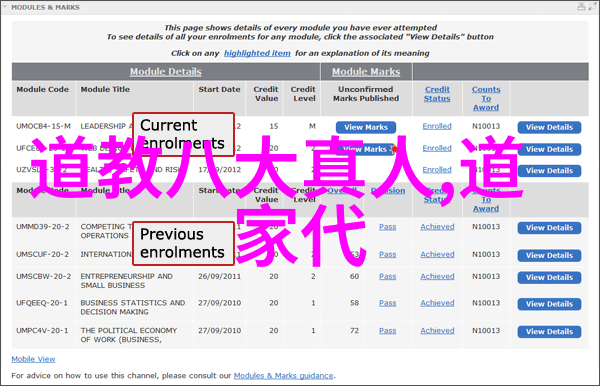Open the Pass link for UMMD39-20-2
The height and width of the screenshot is (386, 600).
click(x=388, y=227)
